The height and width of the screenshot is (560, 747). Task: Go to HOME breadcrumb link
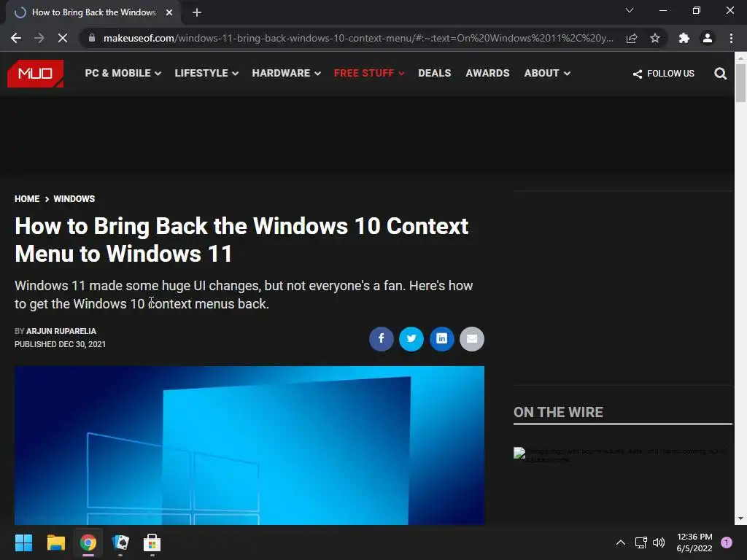pos(27,198)
